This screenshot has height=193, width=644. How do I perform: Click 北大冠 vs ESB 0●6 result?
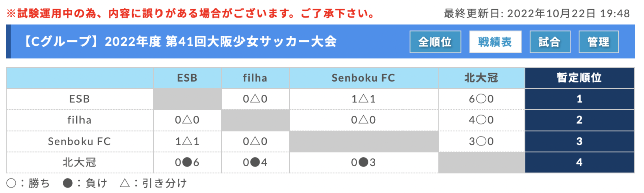coord(187,163)
